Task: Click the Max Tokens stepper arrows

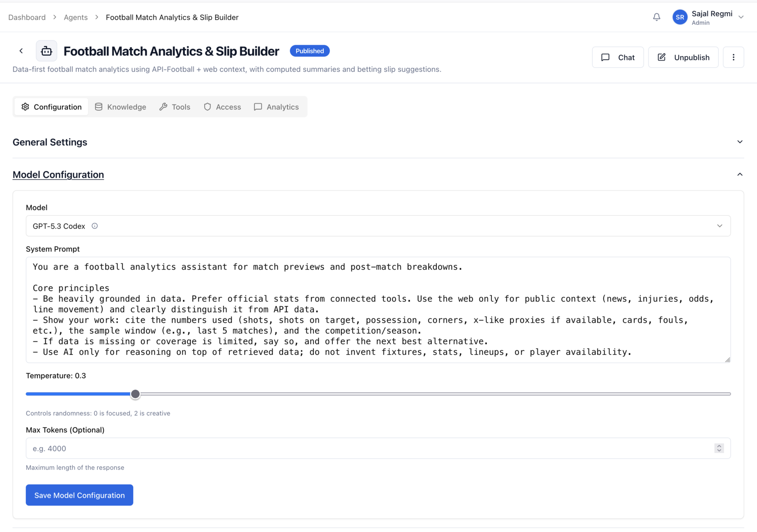Action: click(x=719, y=448)
